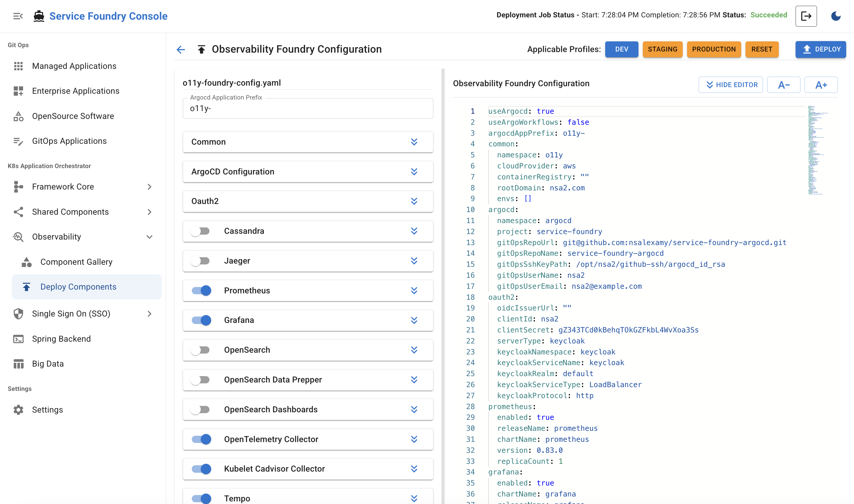The width and height of the screenshot is (854, 504).
Task: Enable the OpenSearch Dashboards toggle
Action: point(200,410)
